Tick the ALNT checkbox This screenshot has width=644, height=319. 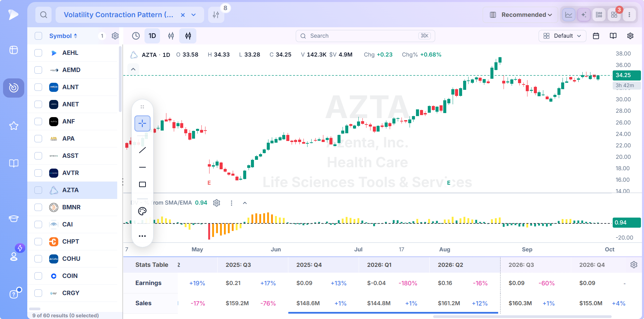(x=38, y=87)
